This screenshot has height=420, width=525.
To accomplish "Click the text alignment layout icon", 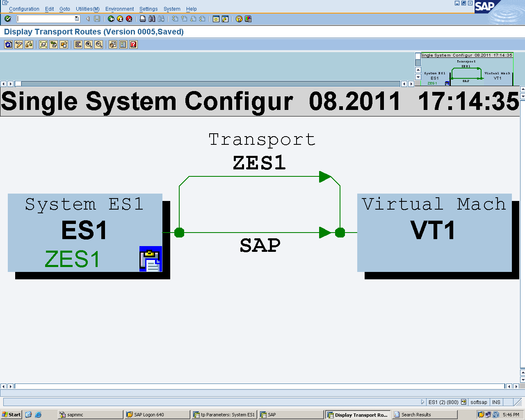I will tap(78, 45).
